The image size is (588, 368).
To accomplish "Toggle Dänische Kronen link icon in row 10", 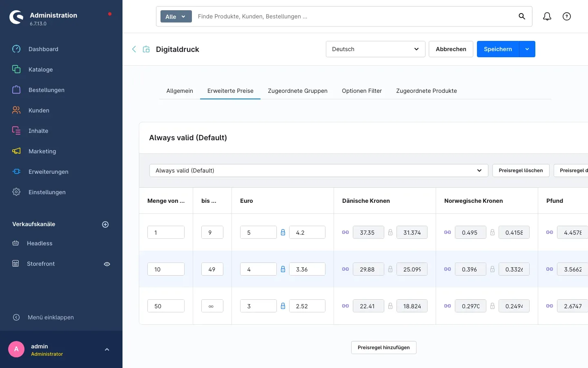I will (345, 269).
